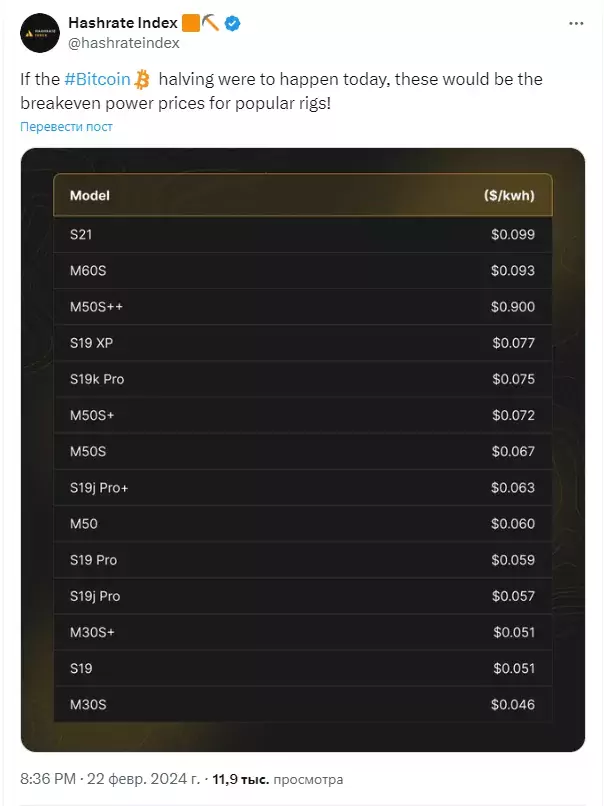The height and width of the screenshot is (806, 604).
Task: Click the M50S++ row price $0.900
Action: pyautogui.click(x=513, y=307)
